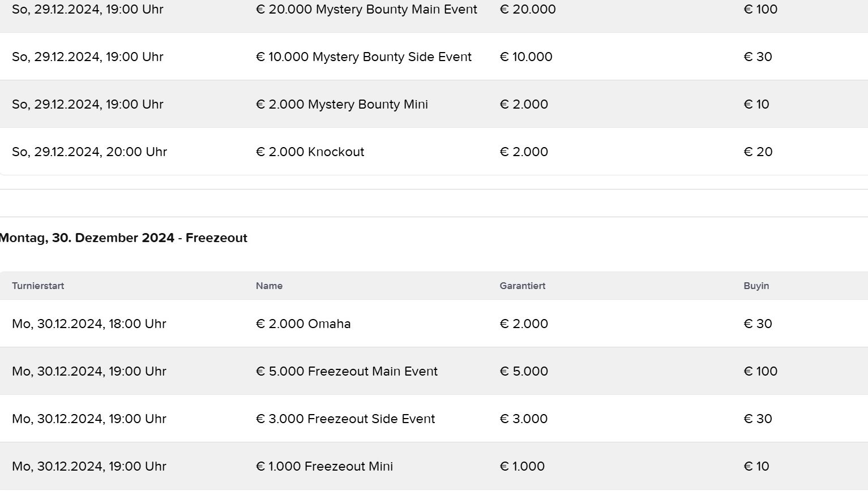The width and height of the screenshot is (868, 491).
Task: Click the € 100 buy-in of Freezeout Main Event
Action: [760, 372]
